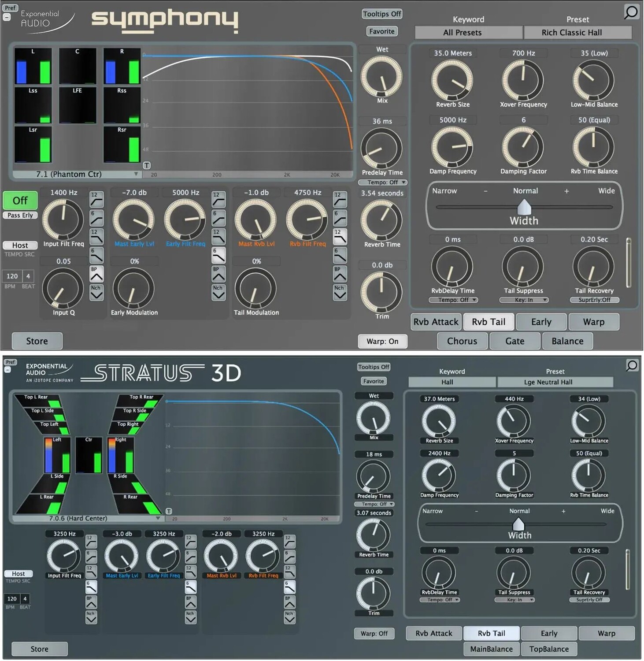Click Symphony's vertical scrollbar beside Tail Recovery
This screenshot has width=644, height=661.
point(629,263)
